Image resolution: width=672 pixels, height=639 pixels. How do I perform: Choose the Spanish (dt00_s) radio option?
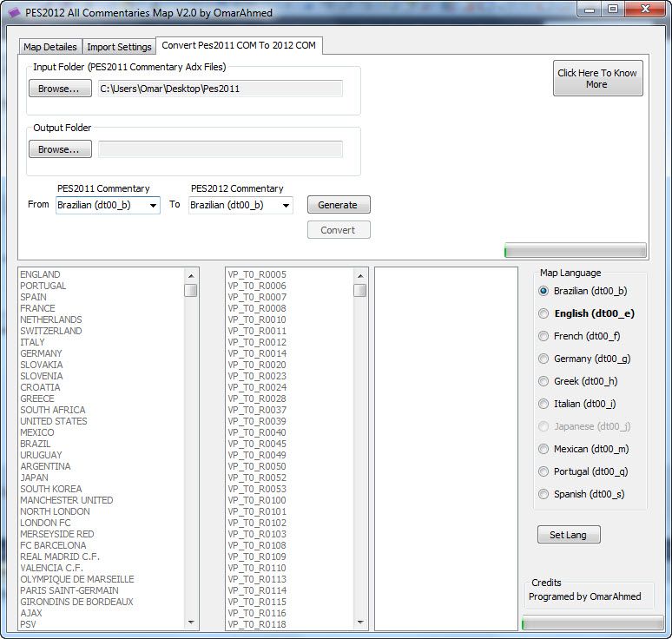point(544,495)
